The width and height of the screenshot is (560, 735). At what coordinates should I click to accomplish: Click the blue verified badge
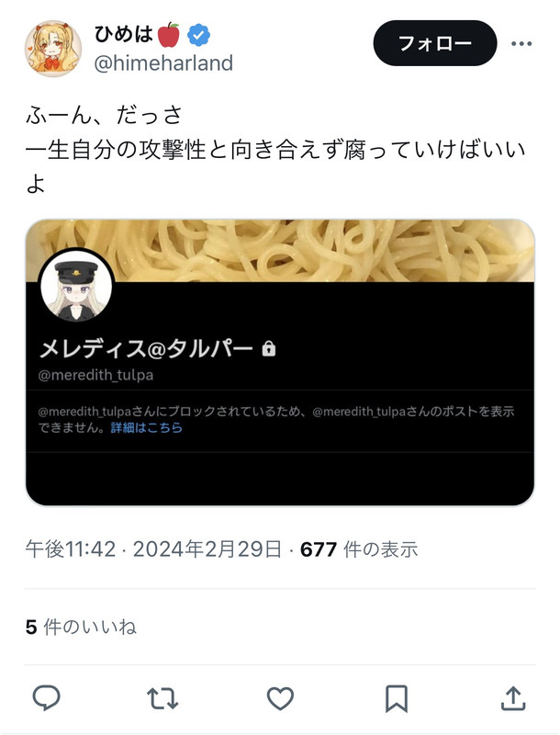point(198,35)
